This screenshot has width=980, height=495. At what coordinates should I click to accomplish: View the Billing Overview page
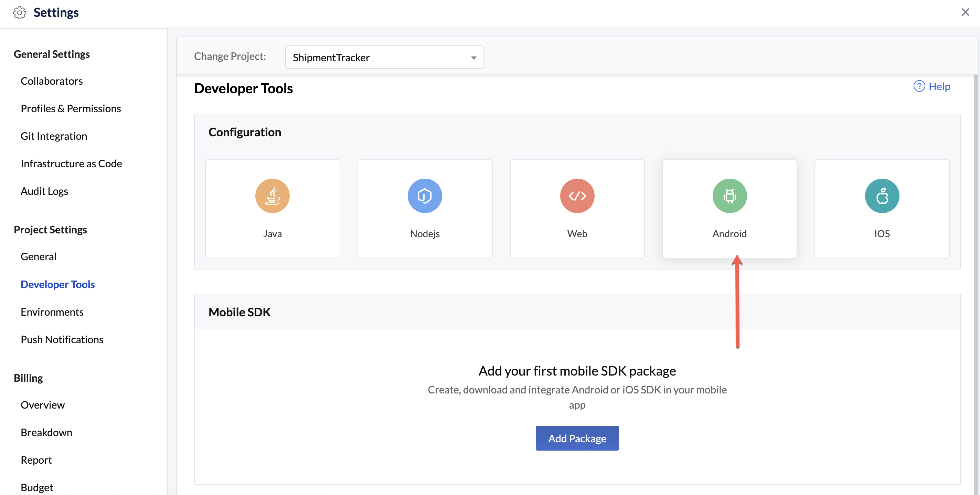click(x=43, y=405)
